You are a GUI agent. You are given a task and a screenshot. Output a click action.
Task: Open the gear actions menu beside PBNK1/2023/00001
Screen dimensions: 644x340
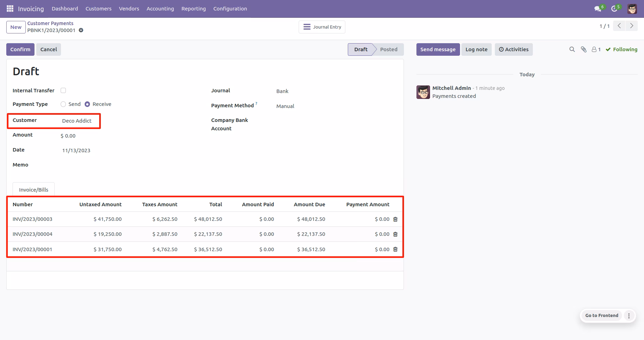click(x=81, y=30)
